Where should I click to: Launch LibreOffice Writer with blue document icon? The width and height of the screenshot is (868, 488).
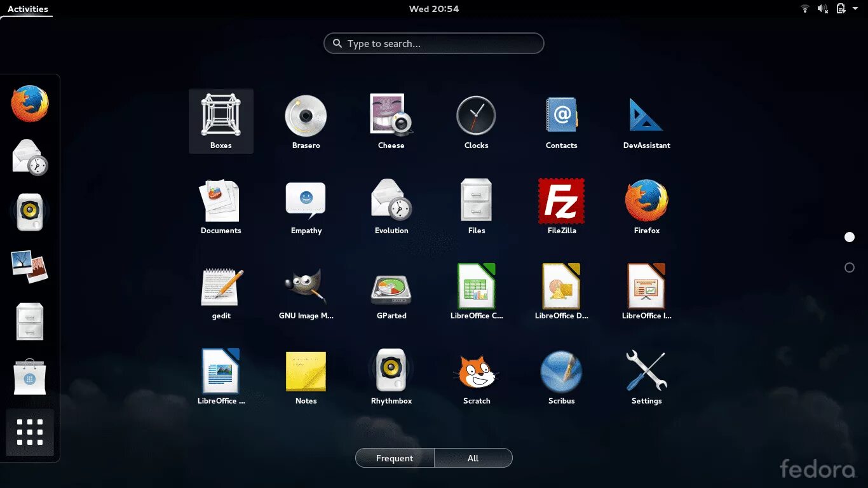tap(220, 376)
